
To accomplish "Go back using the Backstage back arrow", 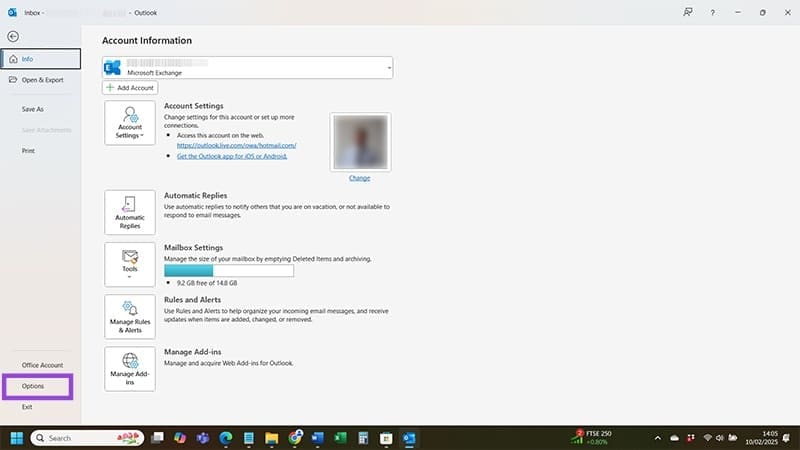I will [x=13, y=36].
